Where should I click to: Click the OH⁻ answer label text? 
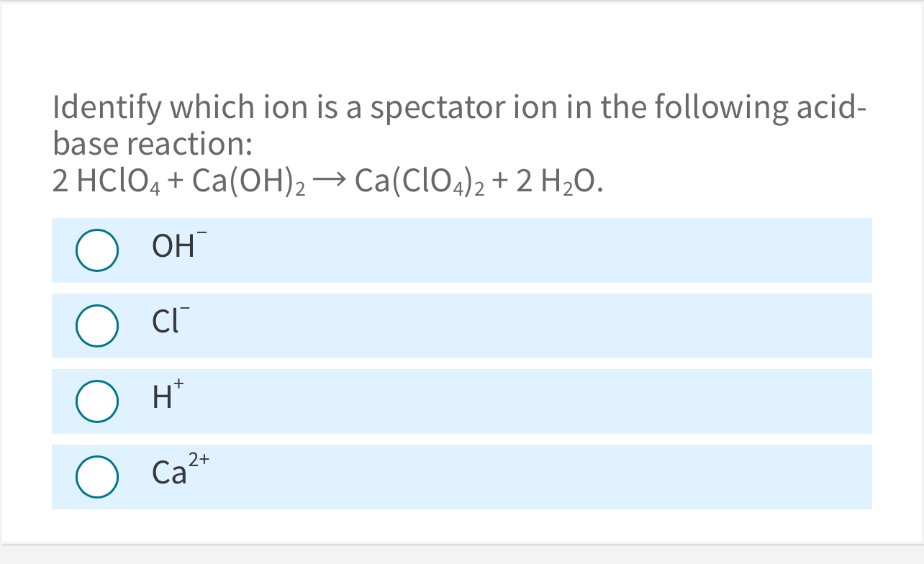(x=175, y=247)
